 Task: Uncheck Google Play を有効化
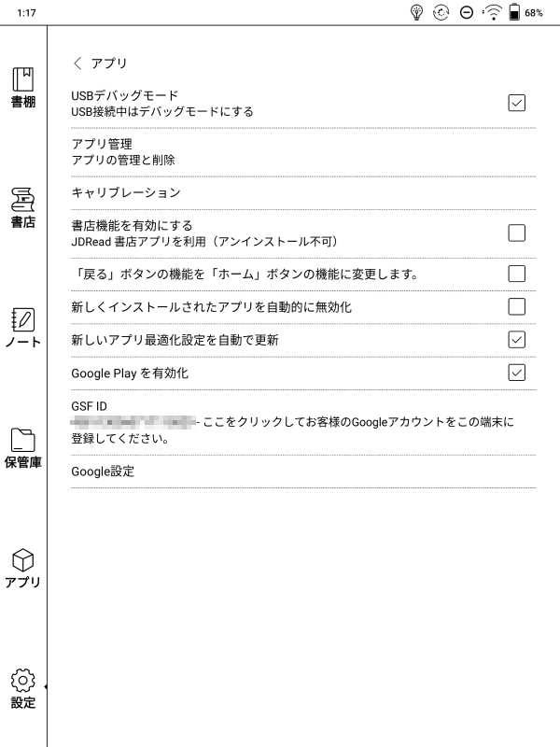click(518, 371)
